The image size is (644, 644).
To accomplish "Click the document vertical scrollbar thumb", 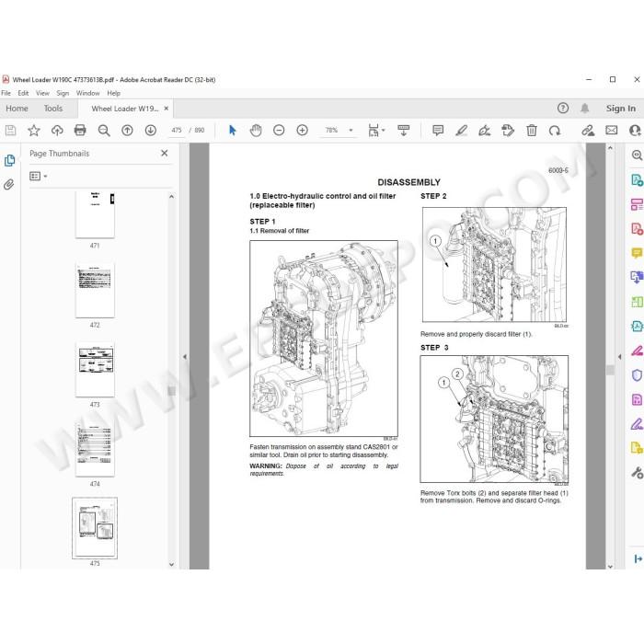I will point(610,370).
